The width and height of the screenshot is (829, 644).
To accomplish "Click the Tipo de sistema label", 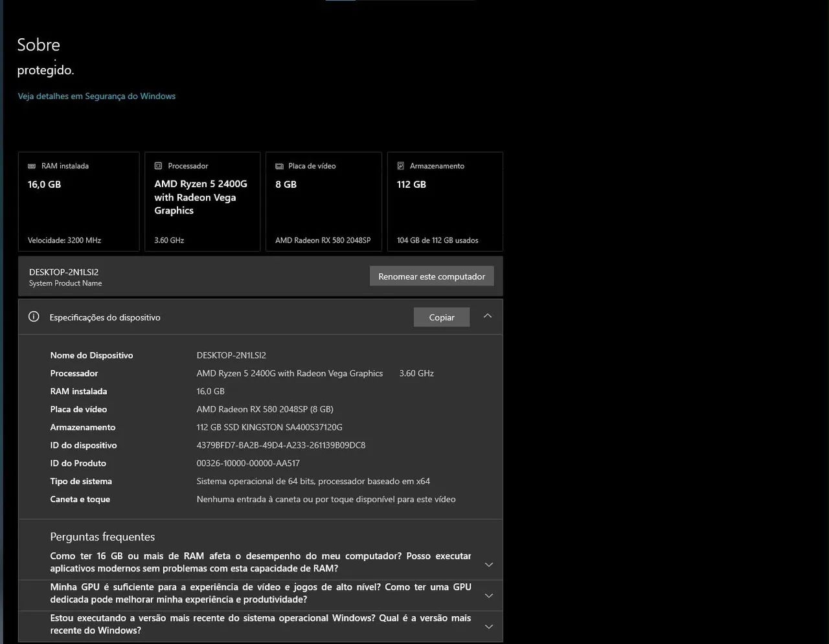I will (81, 482).
